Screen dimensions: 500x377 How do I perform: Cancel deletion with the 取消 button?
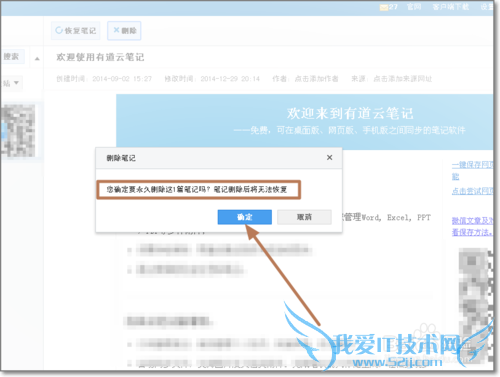pyautogui.click(x=304, y=217)
